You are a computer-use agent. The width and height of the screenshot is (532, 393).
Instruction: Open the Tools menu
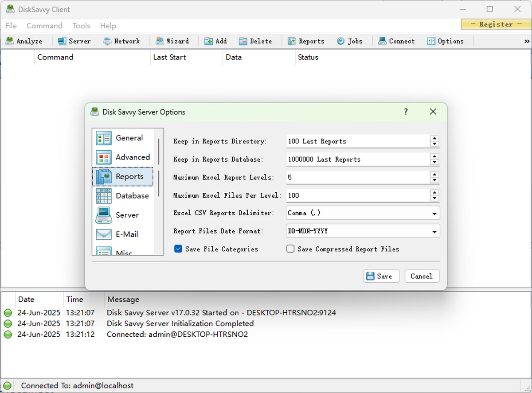pyautogui.click(x=81, y=26)
